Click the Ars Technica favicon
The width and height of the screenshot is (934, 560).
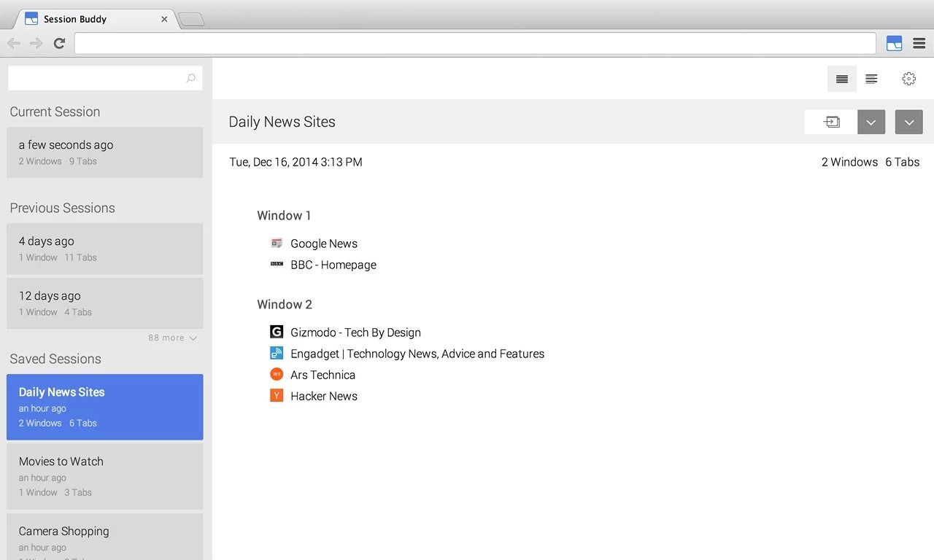click(277, 374)
